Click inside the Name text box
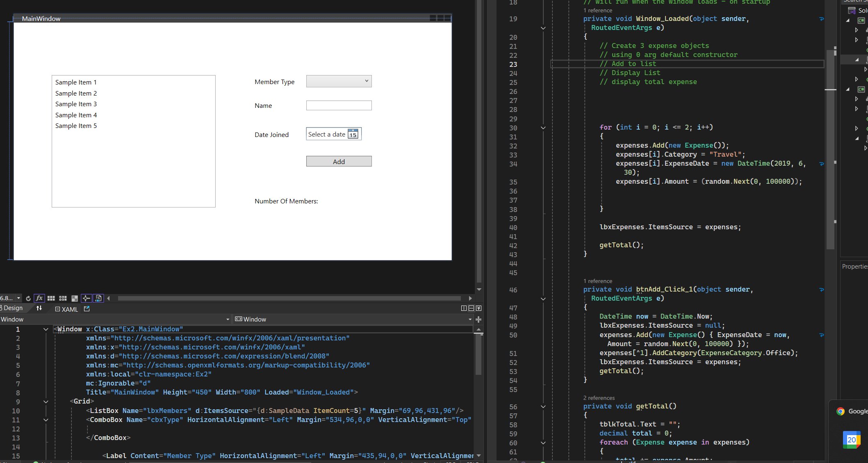Screen dimensions: 868x463 click(x=338, y=105)
